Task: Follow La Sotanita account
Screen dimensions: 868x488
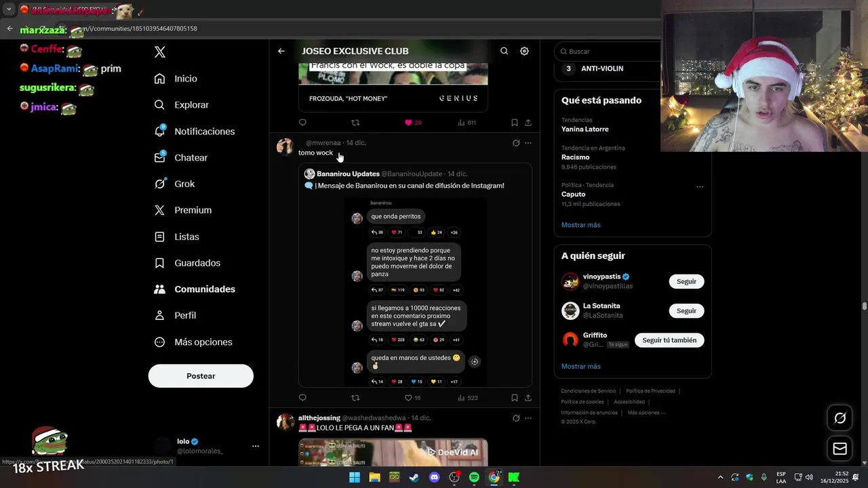Action: click(686, 310)
